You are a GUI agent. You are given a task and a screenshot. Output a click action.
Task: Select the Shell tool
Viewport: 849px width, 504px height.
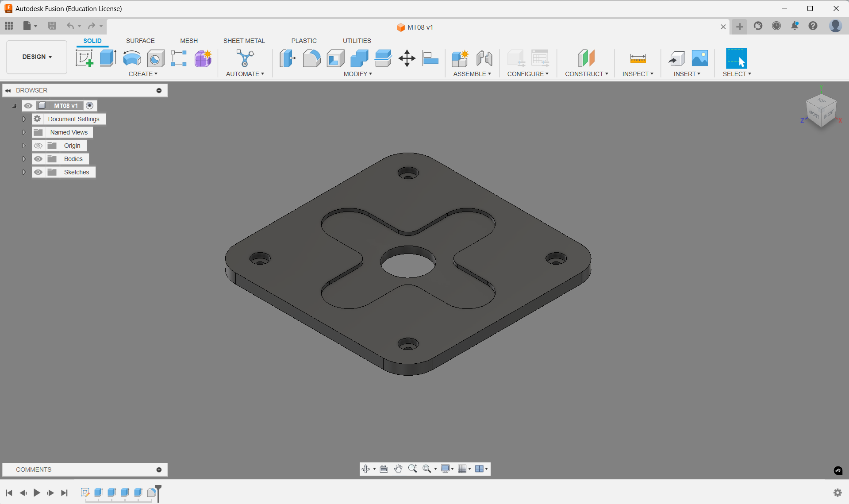pyautogui.click(x=335, y=58)
